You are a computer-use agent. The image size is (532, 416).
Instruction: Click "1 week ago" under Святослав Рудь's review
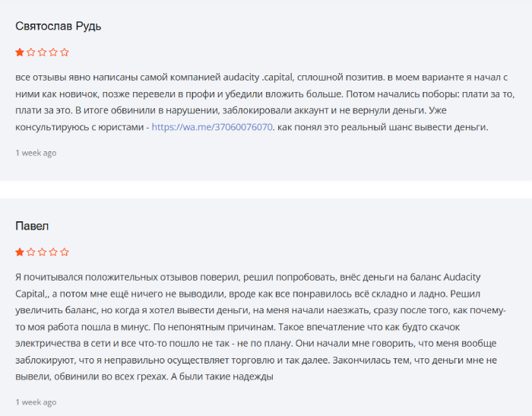point(36,153)
